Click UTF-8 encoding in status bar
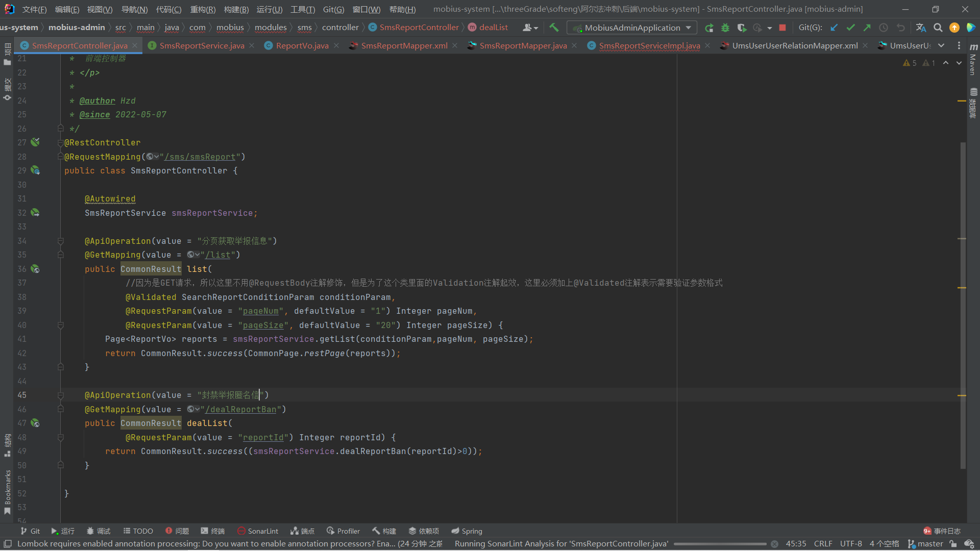 tap(851, 544)
